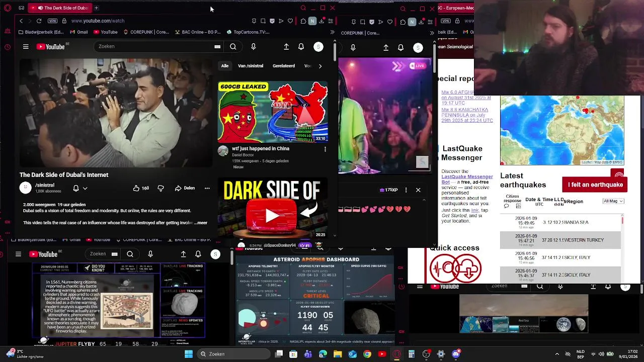
Task: Open on-screen keyboard icon in search box
Action: [217, 47]
